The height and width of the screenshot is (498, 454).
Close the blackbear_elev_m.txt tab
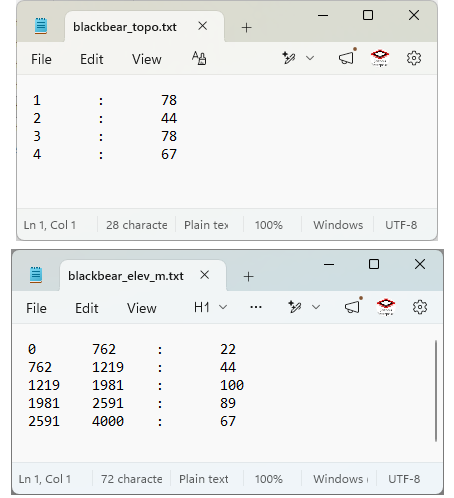click(x=205, y=275)
